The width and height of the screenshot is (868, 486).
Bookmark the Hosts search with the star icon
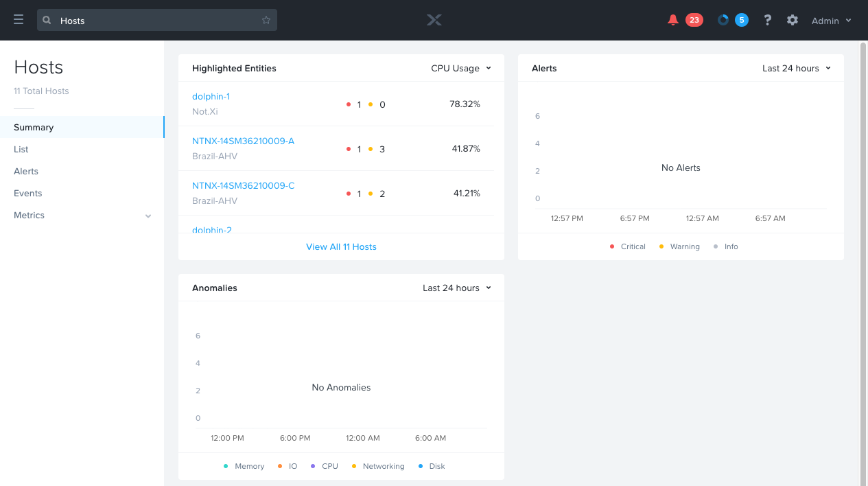(266, 21)
